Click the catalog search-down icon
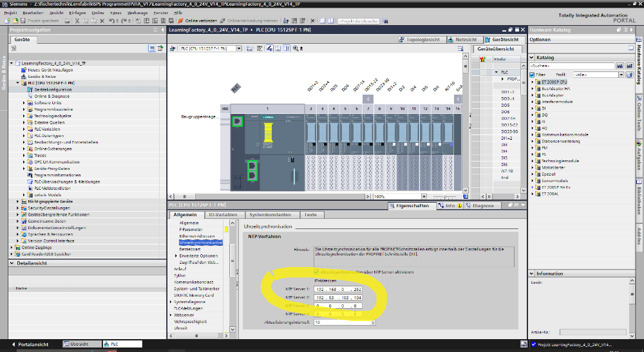644x352 pixels. click(x=620, y=66)
